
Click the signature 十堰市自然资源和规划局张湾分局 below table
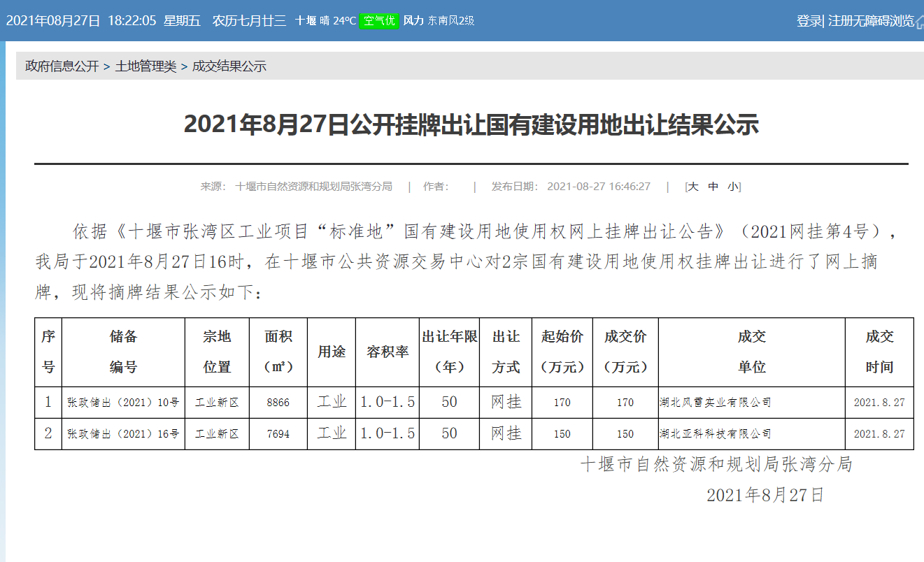click(716, 464)
